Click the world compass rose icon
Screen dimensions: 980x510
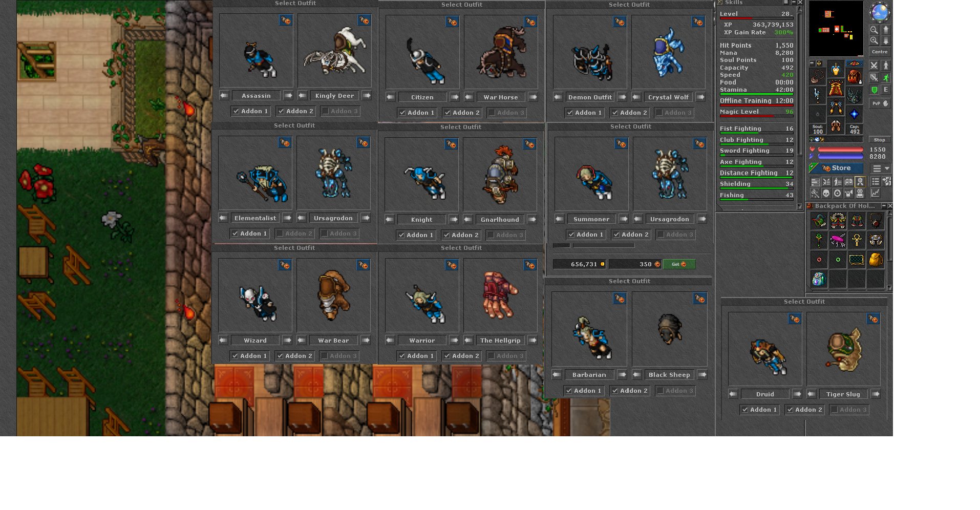tap(880, 11)
